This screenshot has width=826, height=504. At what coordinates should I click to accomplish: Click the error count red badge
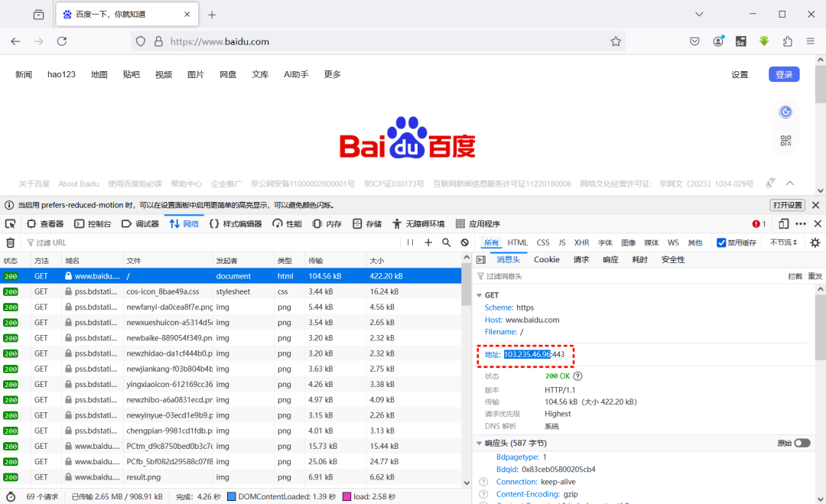tap(759, 224)
